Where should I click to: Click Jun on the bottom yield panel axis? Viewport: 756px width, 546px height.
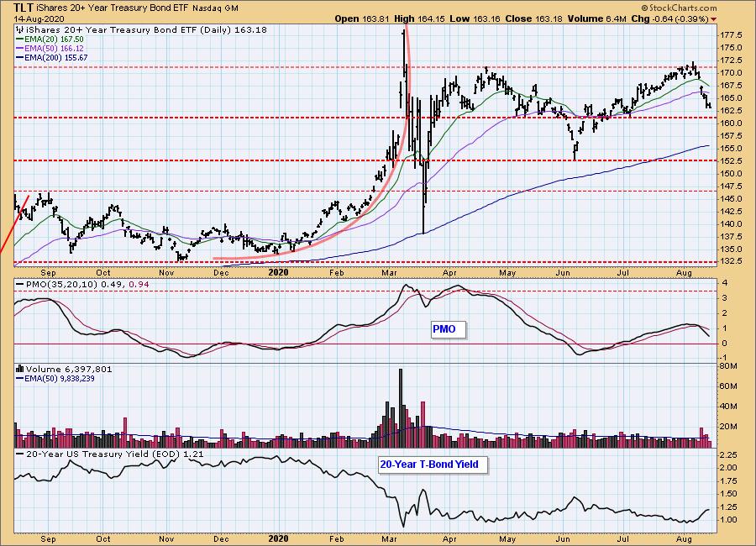pos(562,538)
